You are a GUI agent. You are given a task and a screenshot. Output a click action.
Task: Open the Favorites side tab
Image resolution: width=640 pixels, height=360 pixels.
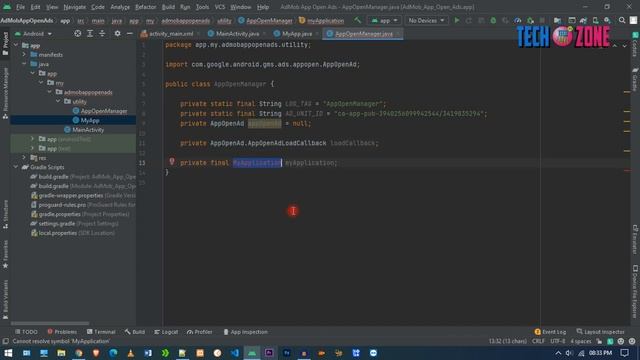[5, 254]
